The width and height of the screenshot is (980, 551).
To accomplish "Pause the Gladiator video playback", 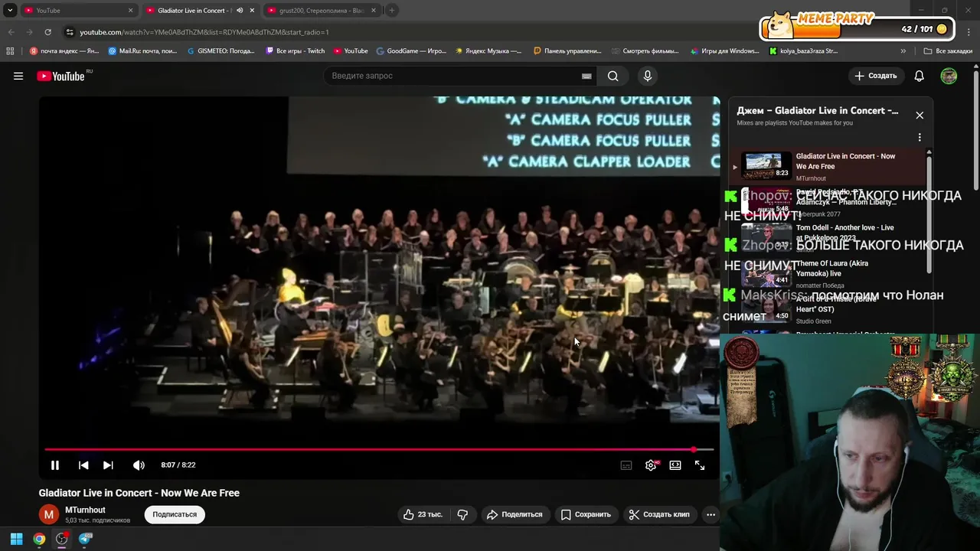I will 55,465.
